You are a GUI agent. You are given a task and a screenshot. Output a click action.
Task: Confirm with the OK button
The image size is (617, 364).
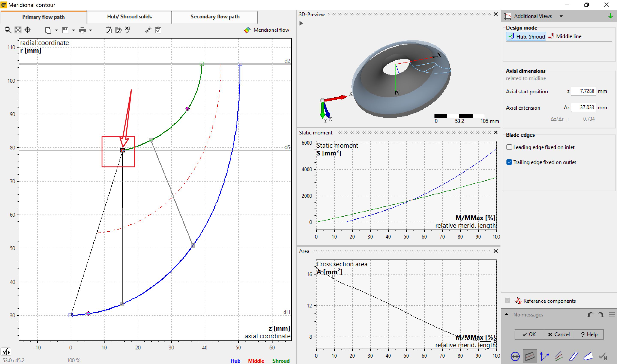pyautogui.click(x=529, y=334)
